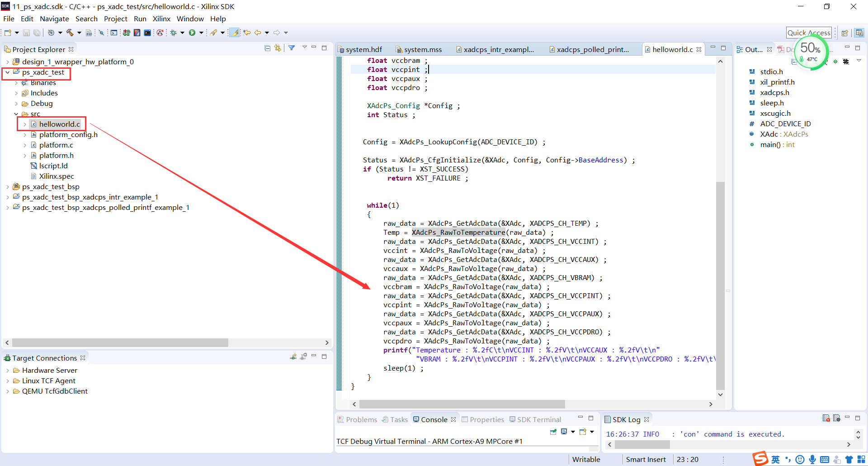Viewport: 868px width, 466px height.
Task: Click the dark terminal window toolbar icon
Action: pos(147,33)
